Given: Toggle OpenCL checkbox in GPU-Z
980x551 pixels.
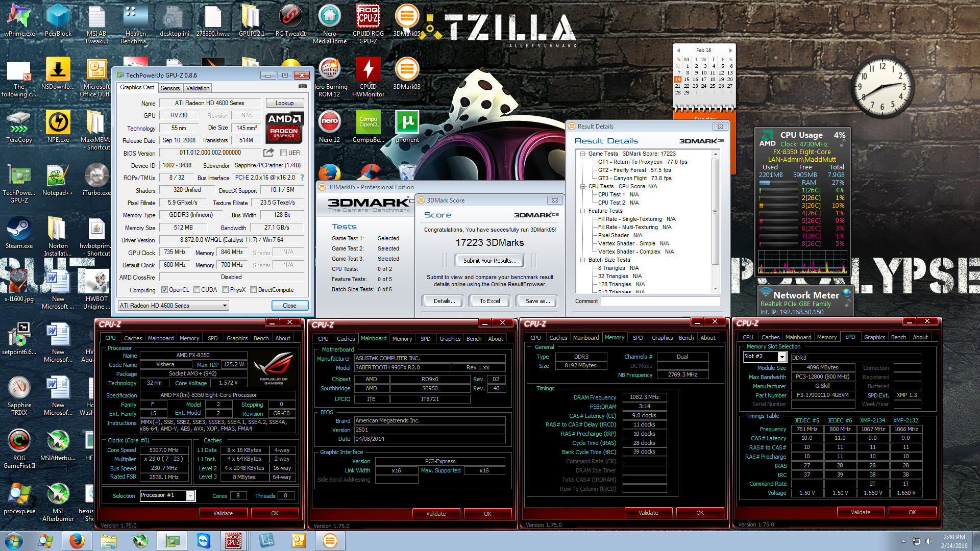Looking at the screenshot, I should [x=164, y=290].
